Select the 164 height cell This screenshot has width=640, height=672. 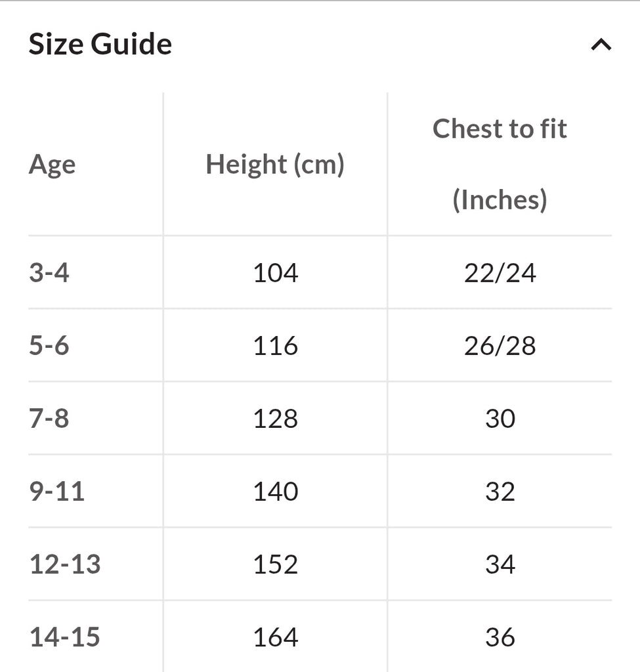(x=275, y=637)
